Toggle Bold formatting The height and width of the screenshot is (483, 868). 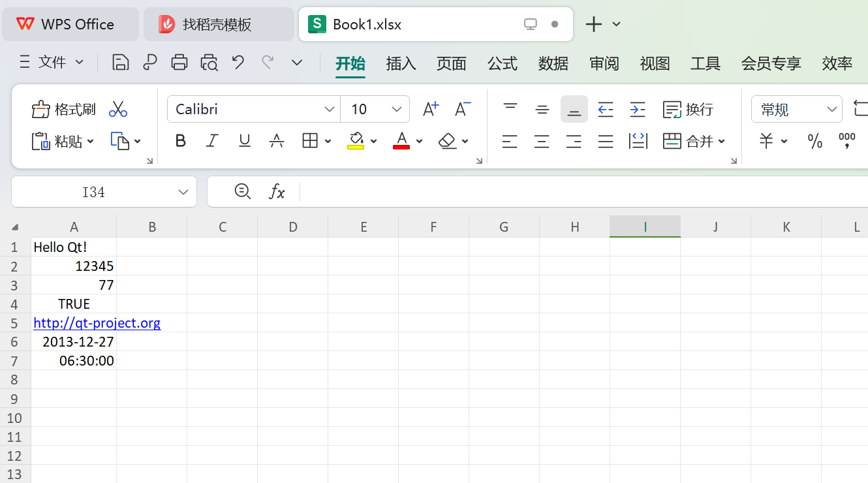point(181,141)
